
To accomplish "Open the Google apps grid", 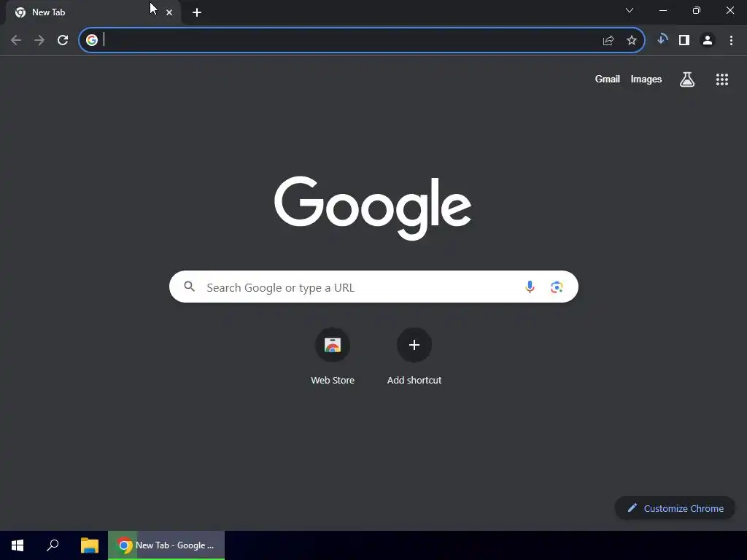I will [x=721, y=79].
